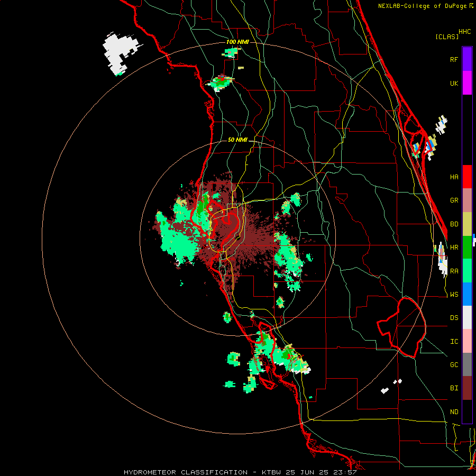Click the purple RF color swatch in legend
476x476 pixels.
(x=467, y=59)
